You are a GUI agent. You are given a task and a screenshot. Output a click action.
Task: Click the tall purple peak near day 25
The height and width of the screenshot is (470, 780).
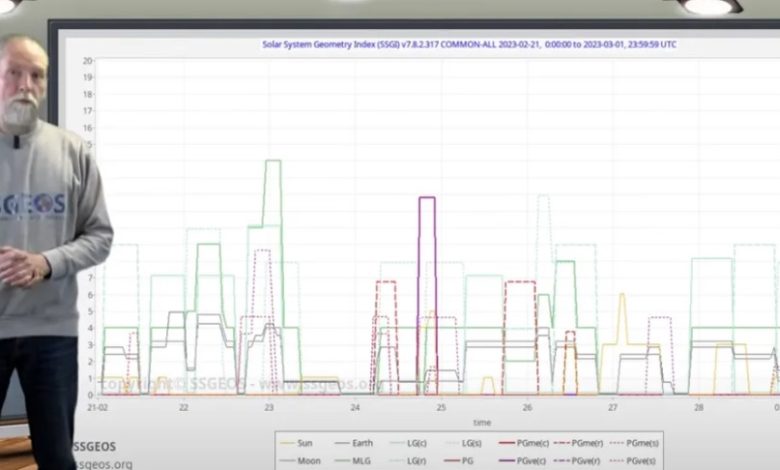pos(427,200)
